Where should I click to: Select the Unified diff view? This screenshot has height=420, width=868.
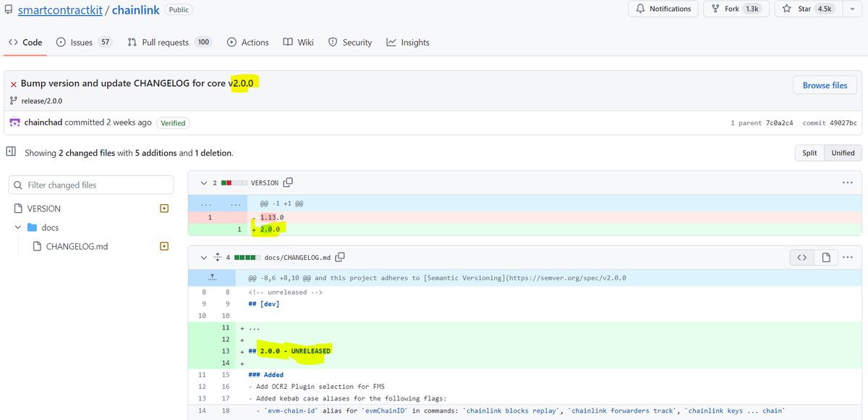click(843, 153)
